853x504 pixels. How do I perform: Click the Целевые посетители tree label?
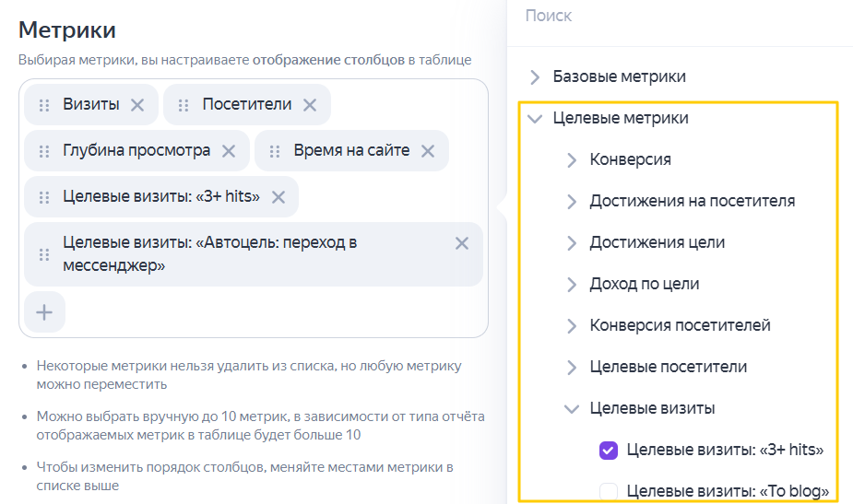point(668,367)
